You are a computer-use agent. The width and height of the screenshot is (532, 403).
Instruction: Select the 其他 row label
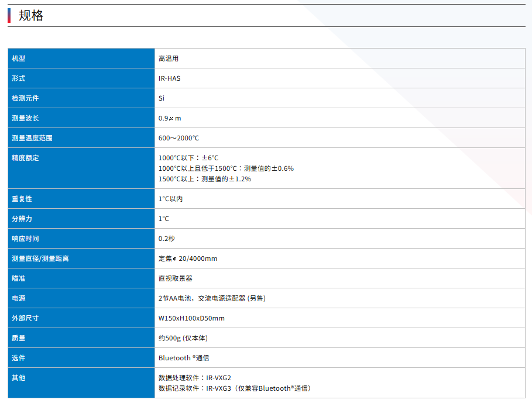pyautogui.click(x=18, y=378)
